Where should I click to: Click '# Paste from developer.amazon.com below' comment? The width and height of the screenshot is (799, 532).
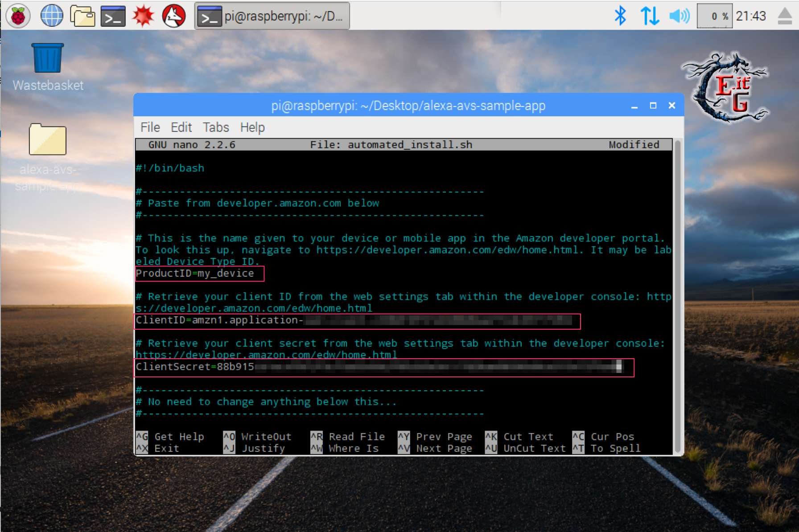click(x=257, y=204)
